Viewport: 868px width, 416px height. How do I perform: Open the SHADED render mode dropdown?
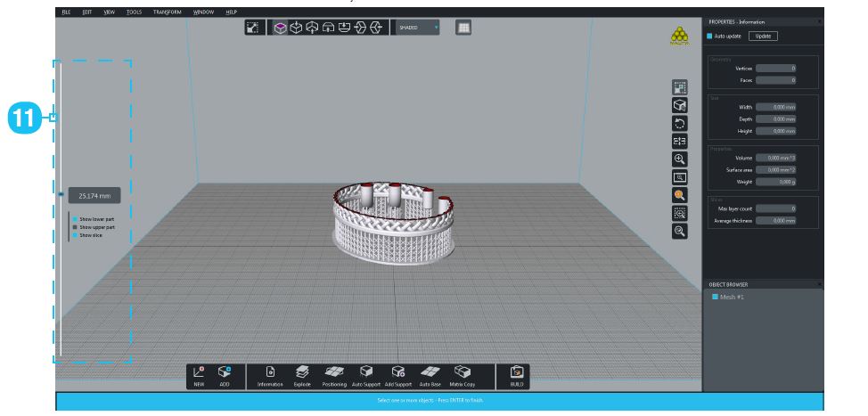[414, 29]
